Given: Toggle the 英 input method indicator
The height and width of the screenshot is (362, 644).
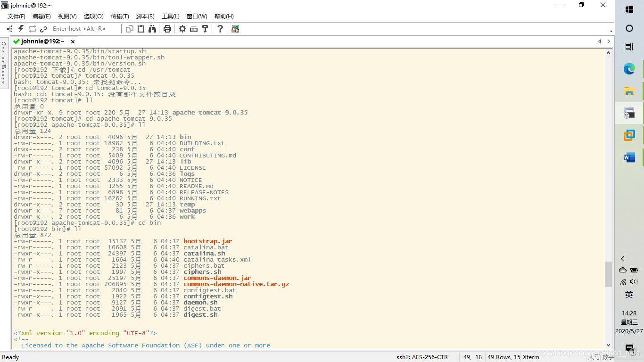Looking at the screenshot, I should [629, 295].
